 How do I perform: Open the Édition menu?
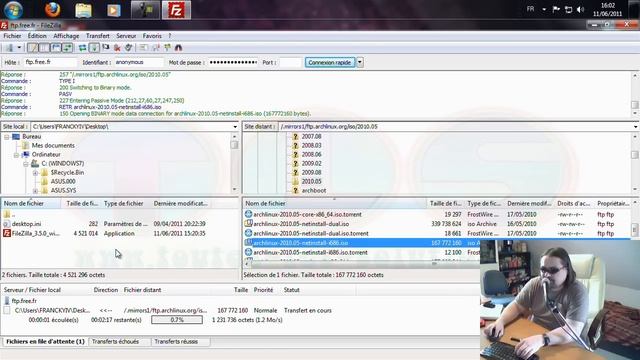click(x=37, y=36)
